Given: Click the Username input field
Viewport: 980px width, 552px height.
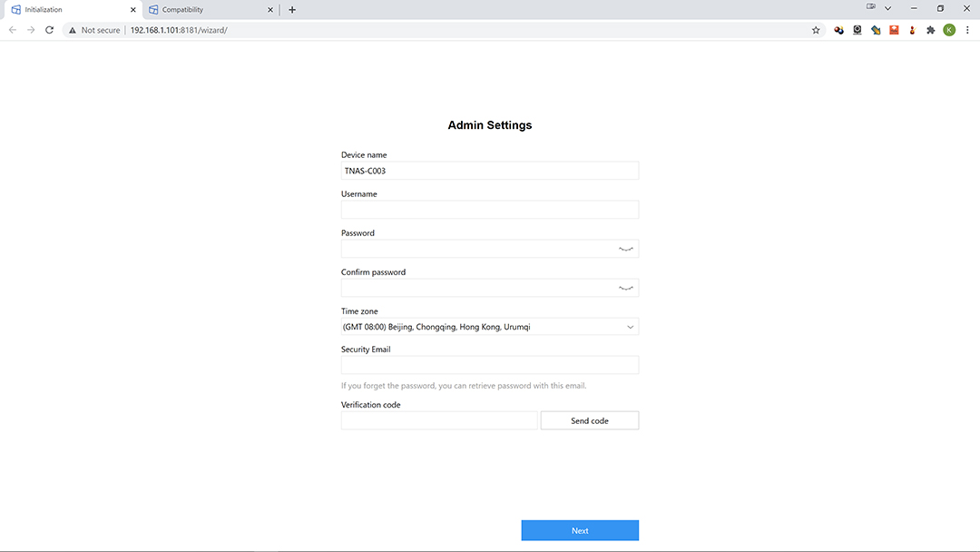Looking at the screenshot, I should point(490,210).
